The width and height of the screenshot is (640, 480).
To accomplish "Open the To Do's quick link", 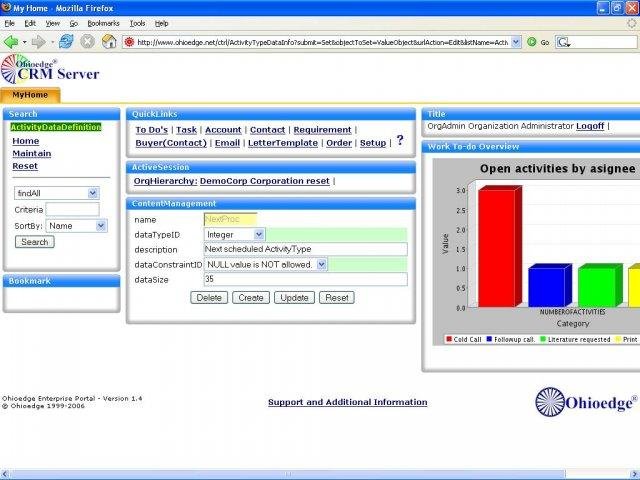I will [151, 130].
